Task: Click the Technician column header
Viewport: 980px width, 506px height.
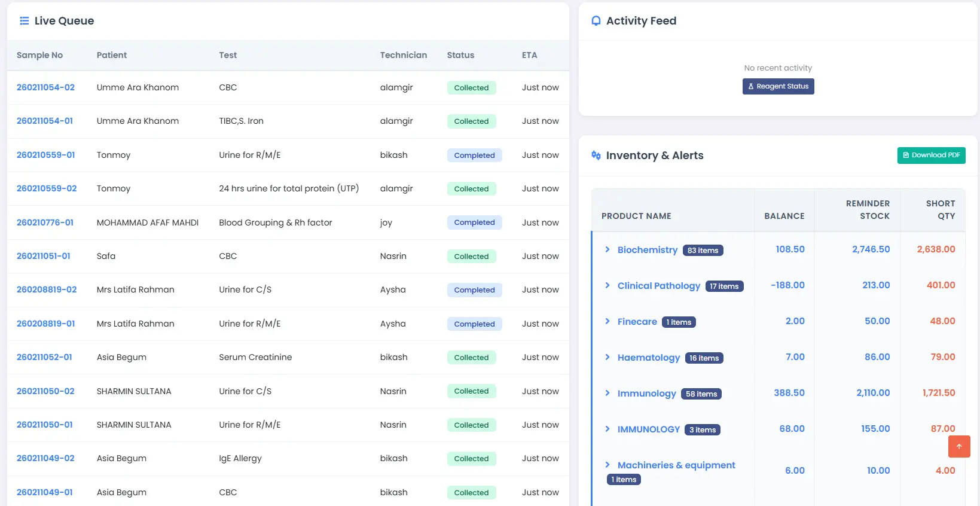Action: (404, 55)
